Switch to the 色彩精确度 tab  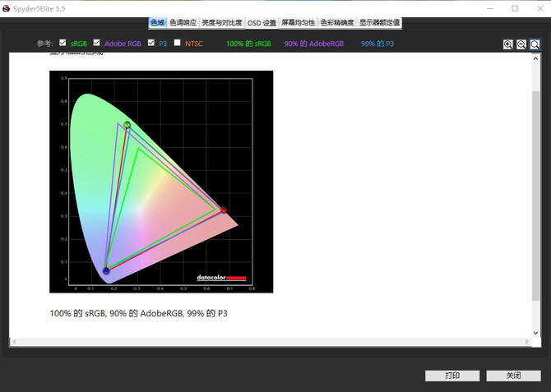coord(336,23)
